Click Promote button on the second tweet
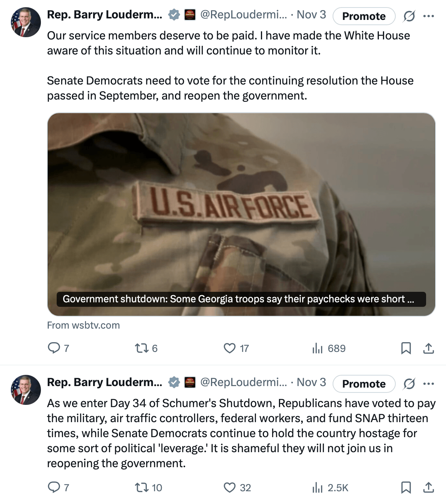Viewport: 446px width, 504px height. 364,384
